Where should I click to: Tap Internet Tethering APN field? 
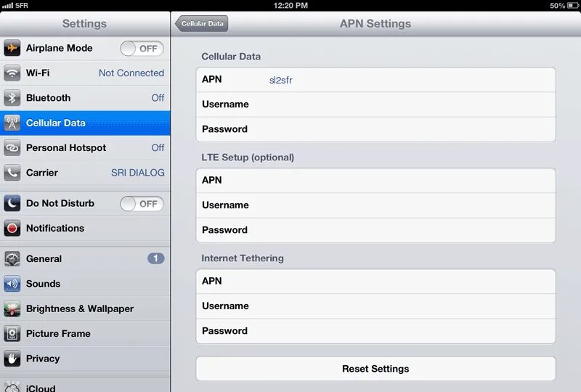pos(375,281)
